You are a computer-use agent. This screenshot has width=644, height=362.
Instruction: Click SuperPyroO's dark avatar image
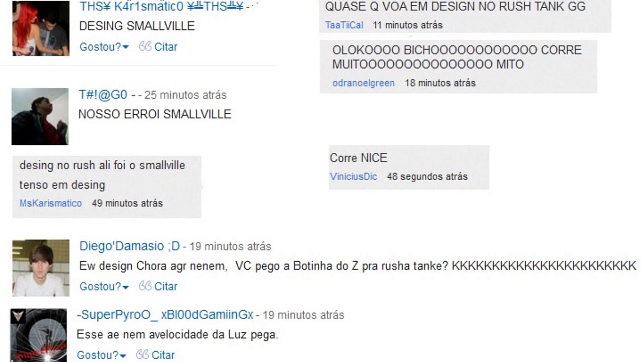click(x=38, y=335)
